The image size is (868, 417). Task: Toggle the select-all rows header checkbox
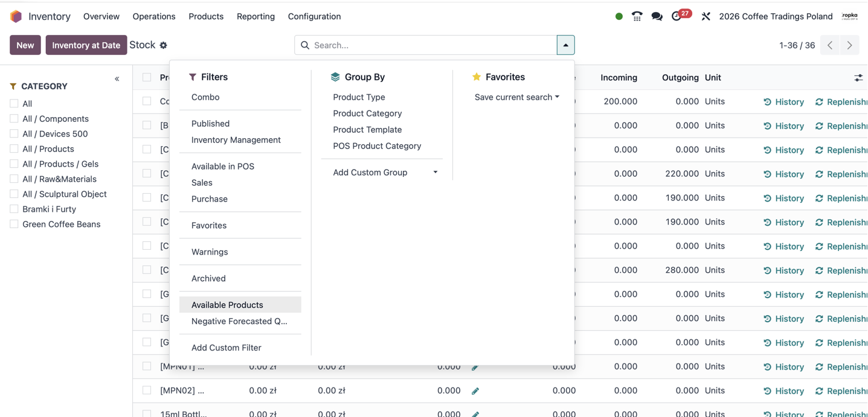pos(147,77)
